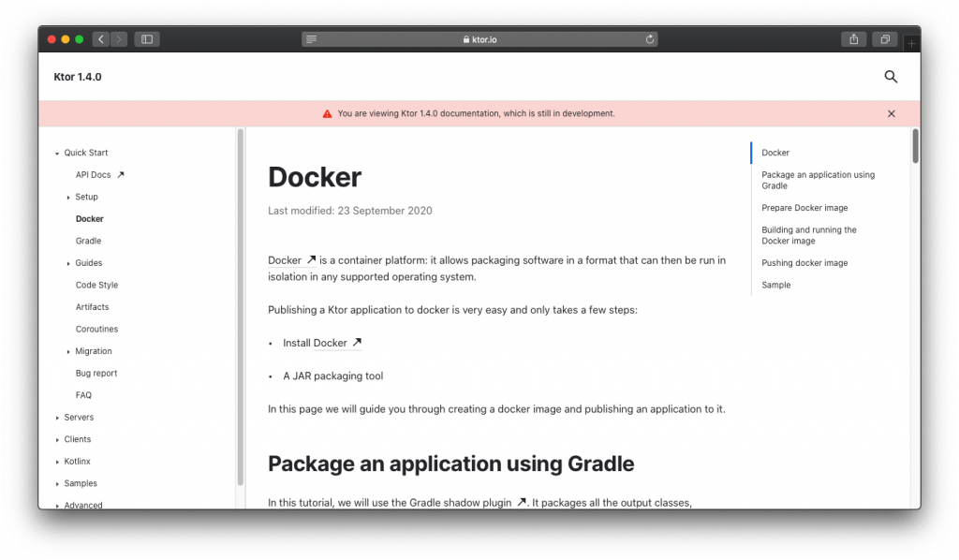
Task: Jump to Prepare Docker image section
Action: (x=804, y=208)
